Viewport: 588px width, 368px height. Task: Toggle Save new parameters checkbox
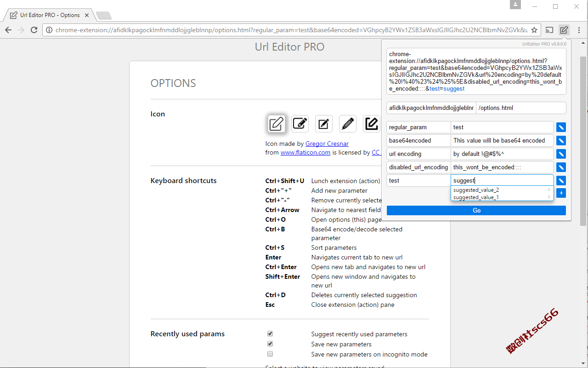click(x=270, y=344)
